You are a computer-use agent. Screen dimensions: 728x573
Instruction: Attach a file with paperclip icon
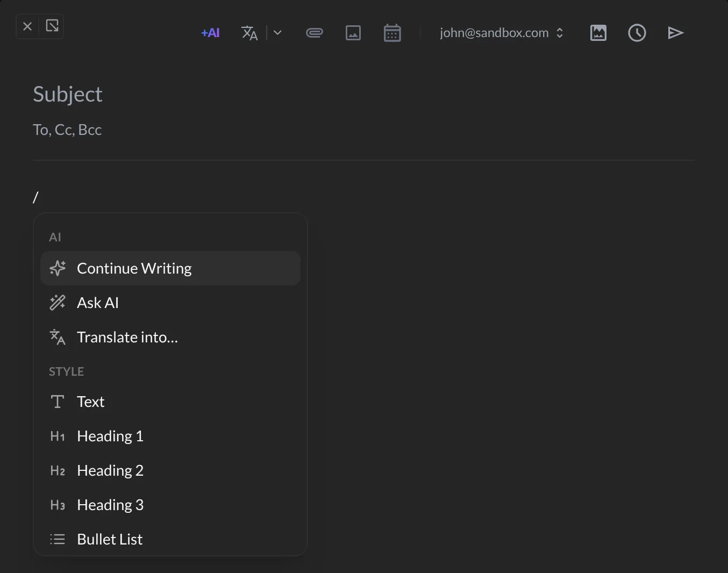point(315,33)
